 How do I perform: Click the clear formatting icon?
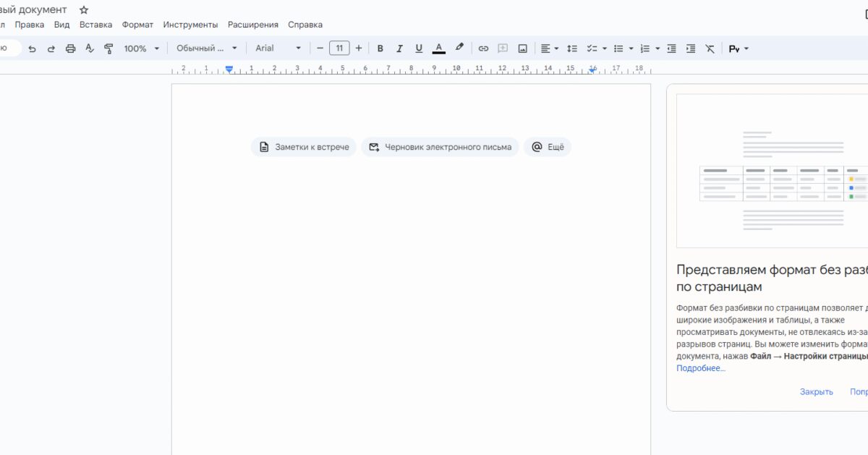[x=710, y=48]
